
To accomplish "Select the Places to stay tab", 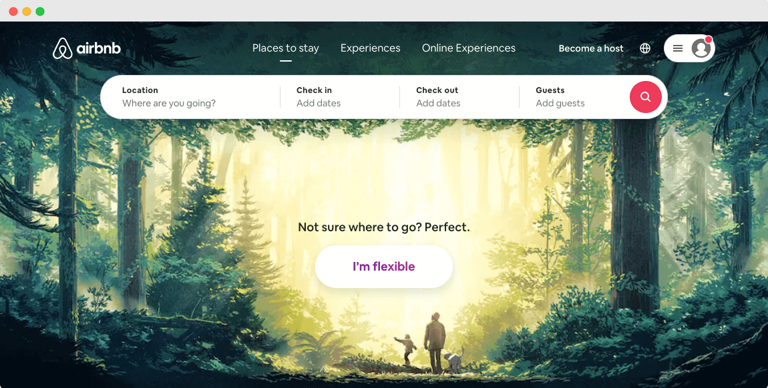I will (x=286, y=48).
